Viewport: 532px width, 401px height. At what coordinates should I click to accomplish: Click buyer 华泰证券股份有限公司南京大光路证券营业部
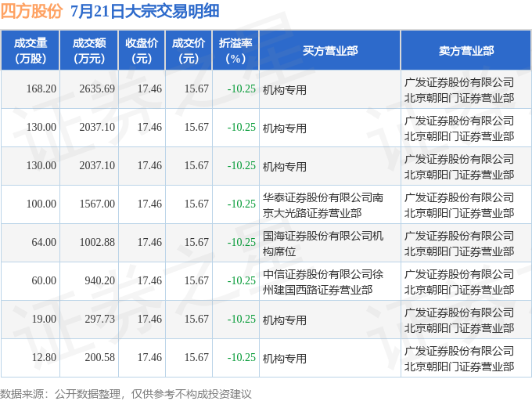click(323, 205)
